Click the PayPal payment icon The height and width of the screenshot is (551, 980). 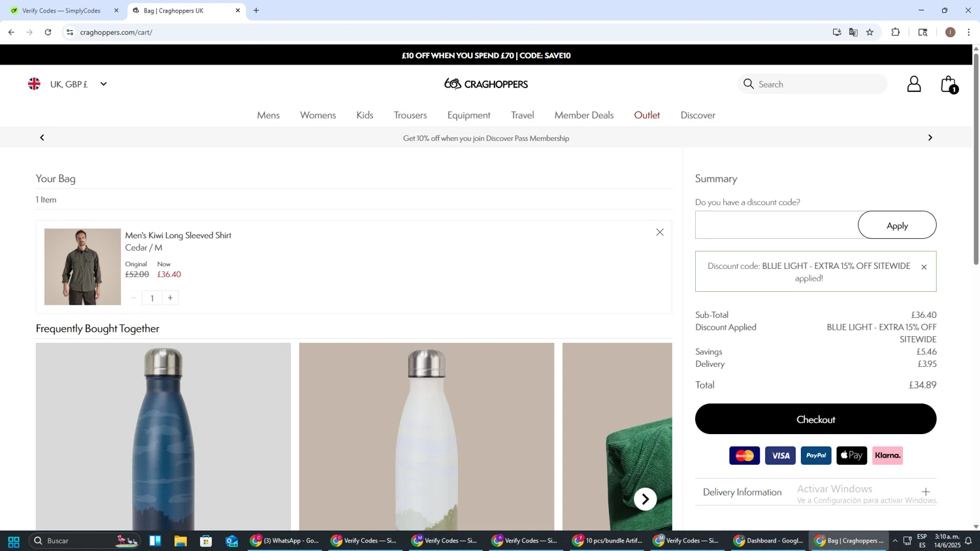[x=816, y=456]
